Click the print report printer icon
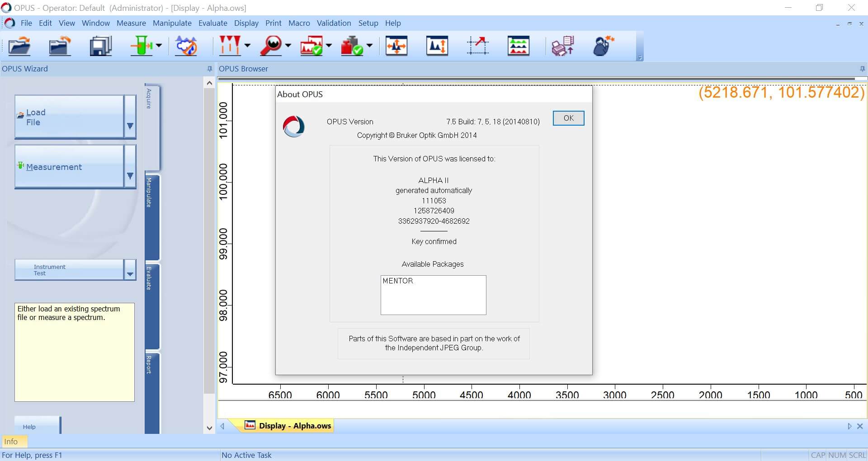 coord(563,46)
